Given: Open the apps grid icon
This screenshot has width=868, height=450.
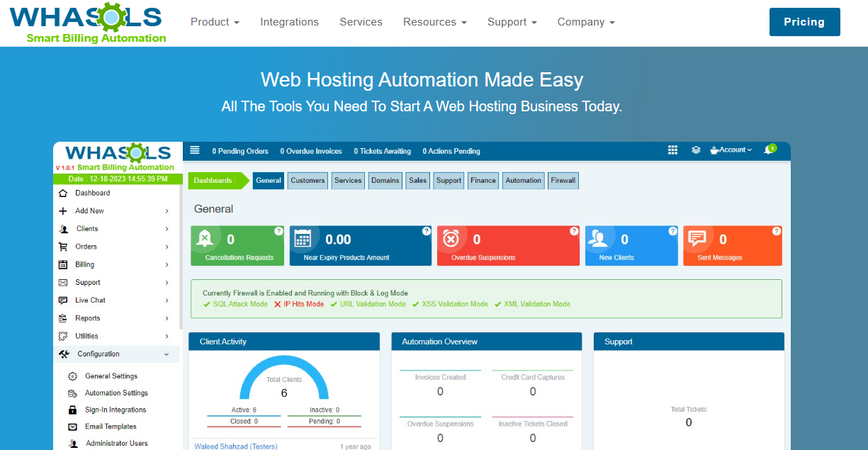Looking at the screenshot, I should [673, 150].
